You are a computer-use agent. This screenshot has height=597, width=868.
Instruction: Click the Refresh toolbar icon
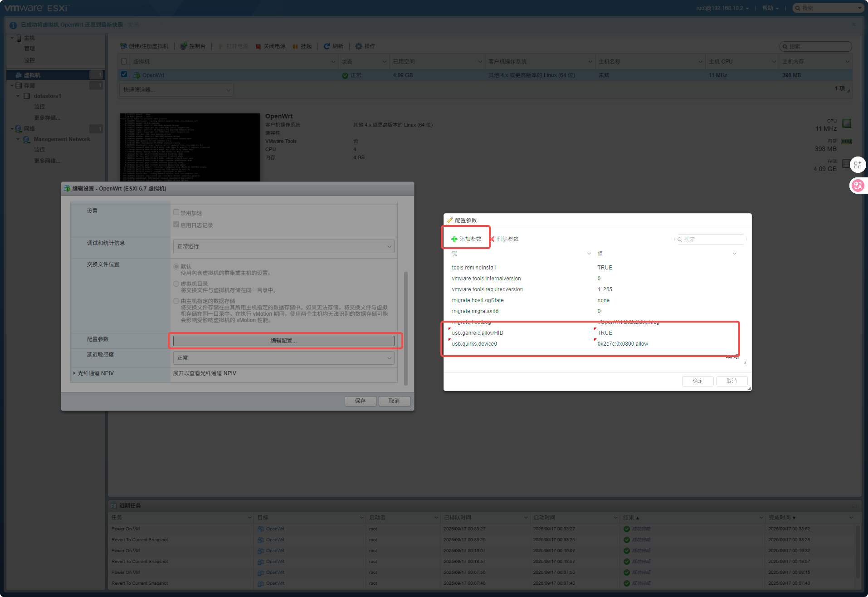327,46
